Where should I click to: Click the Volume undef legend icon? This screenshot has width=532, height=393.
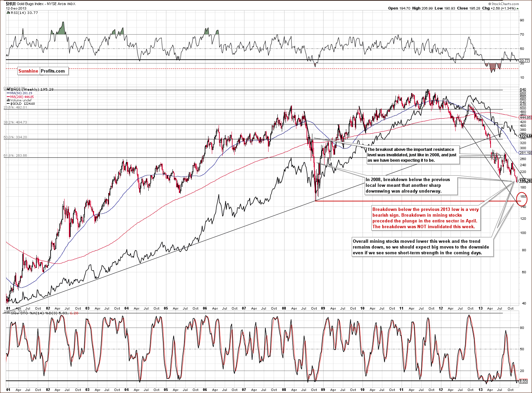pos(8,100)
